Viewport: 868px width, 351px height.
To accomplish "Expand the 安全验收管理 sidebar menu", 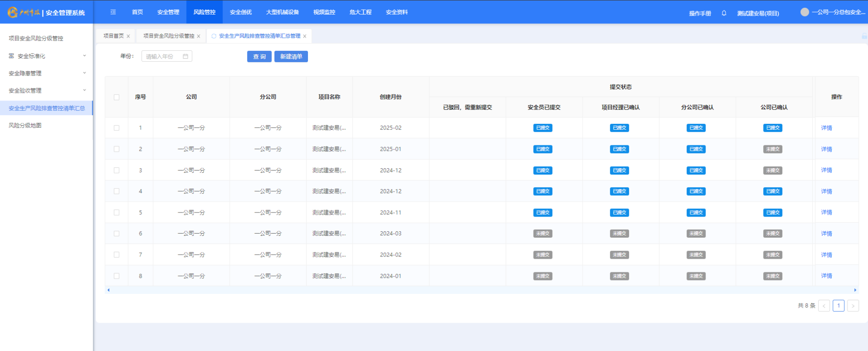I will click(46, 90).
